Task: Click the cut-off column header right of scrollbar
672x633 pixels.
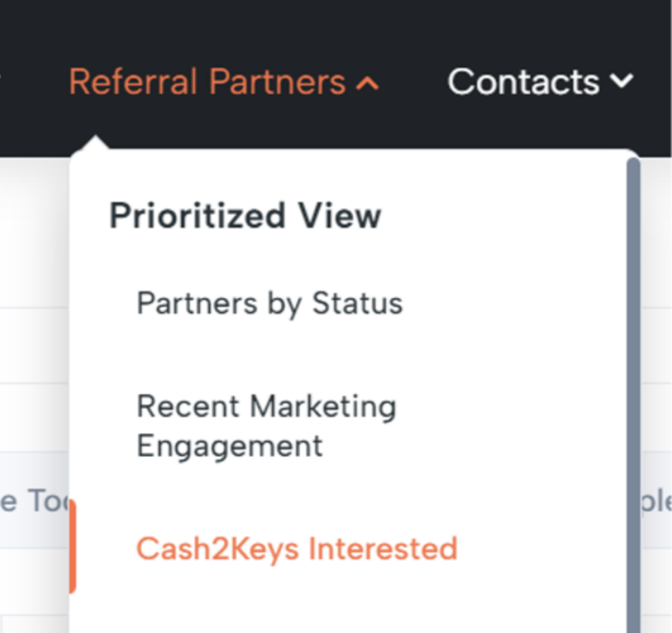Action: (658, 502)
